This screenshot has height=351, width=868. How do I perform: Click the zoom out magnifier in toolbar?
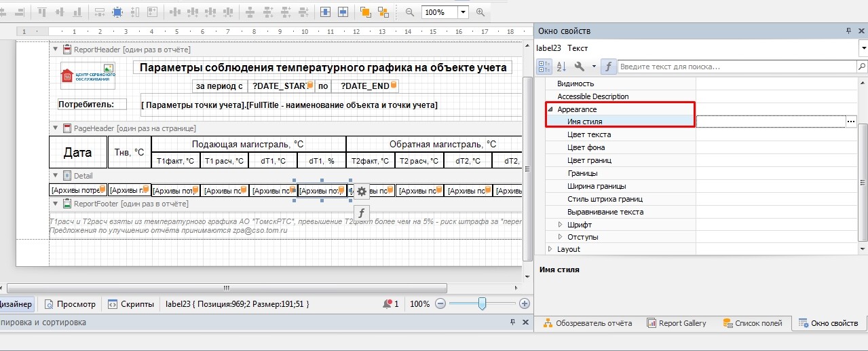click(x=409, y=12)
